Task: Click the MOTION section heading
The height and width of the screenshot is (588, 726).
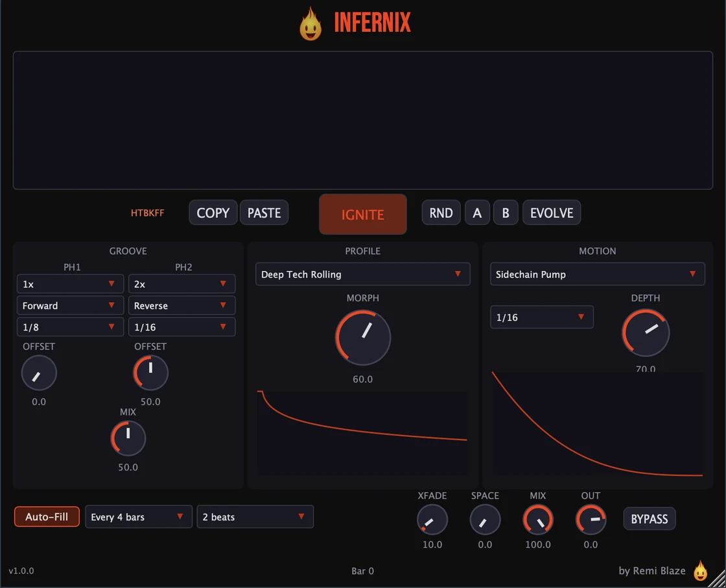Action: click(x=597, y=251)
